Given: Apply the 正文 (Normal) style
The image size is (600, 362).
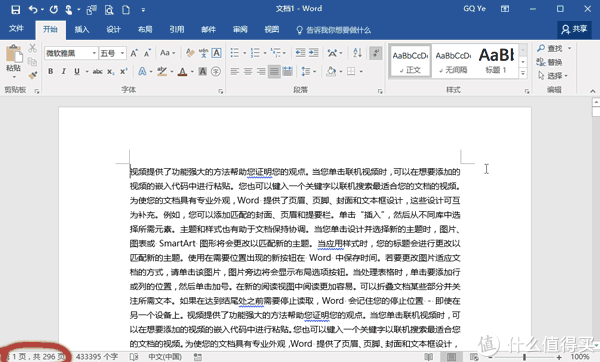Looking at the screenshot, I should 410,61.
